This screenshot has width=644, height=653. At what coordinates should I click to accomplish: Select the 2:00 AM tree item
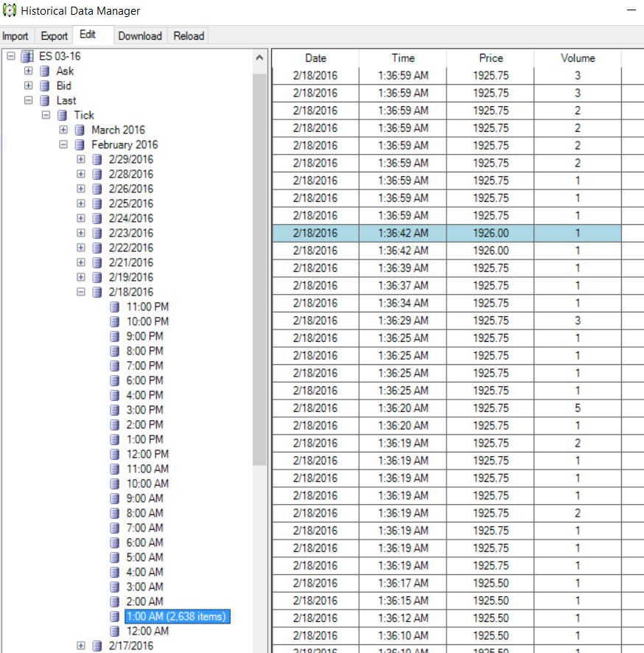pyautogui.click(x=144, y=601)
